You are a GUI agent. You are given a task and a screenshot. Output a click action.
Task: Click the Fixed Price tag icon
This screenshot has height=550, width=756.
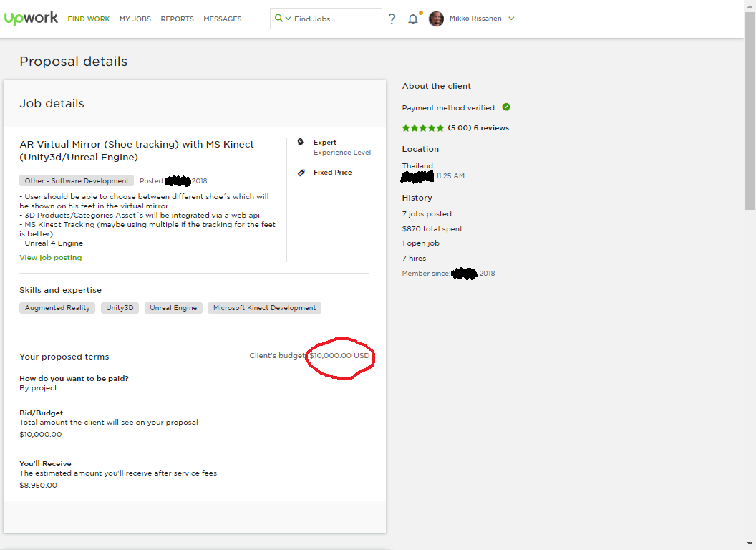tap(301, 173)
